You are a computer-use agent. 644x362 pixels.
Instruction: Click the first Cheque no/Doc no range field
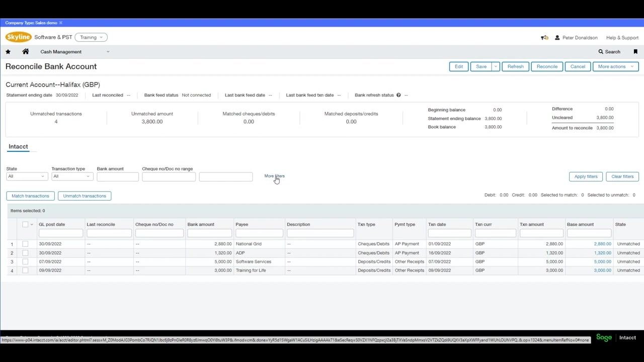point(169,176)
